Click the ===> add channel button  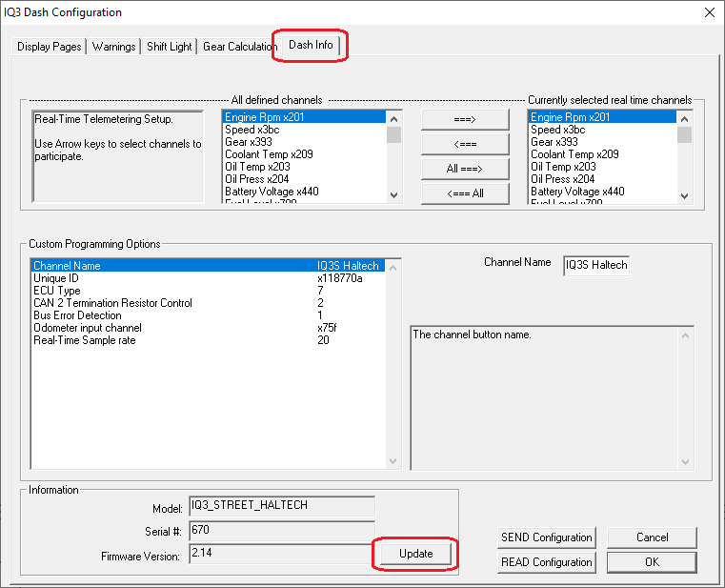[x=465, y=119]
